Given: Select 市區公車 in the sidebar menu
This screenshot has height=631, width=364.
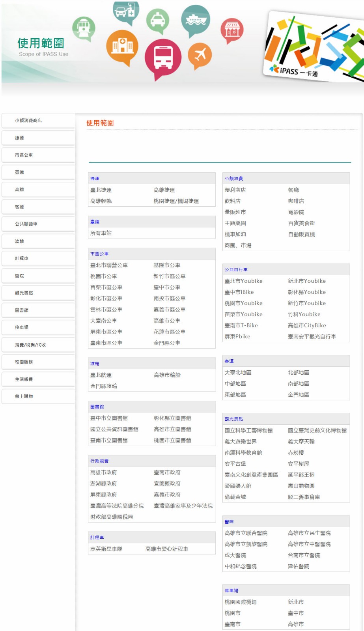Looking at the screenshot, I should pyautogui.click(x=38, y=155).
